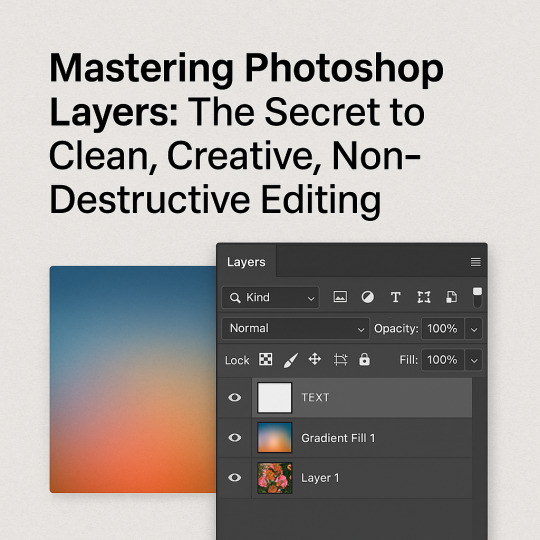Expand the Fill slider arrow
Image resolution: width=540 pixels, height=540 pixels.
point(474,360)
